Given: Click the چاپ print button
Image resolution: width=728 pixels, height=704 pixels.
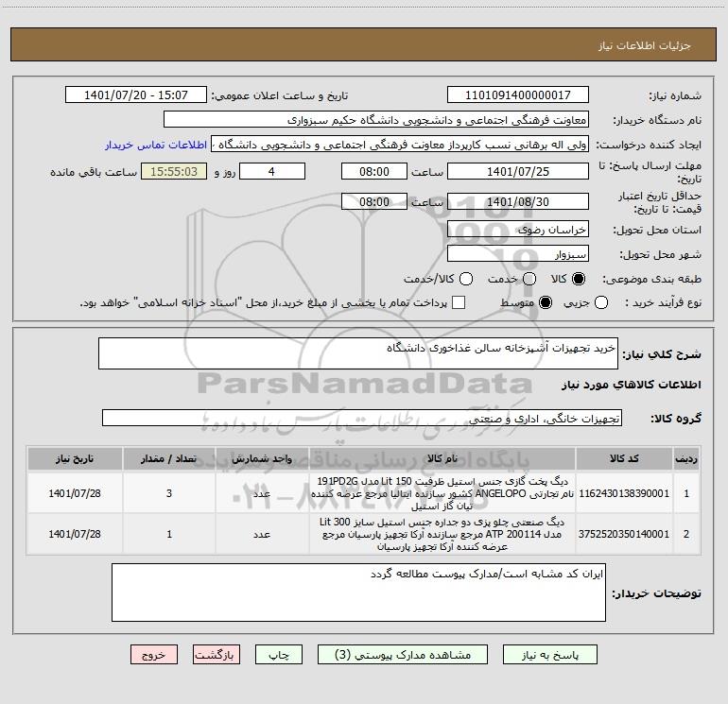Looking at the screenshot, I should click(279, 655).
